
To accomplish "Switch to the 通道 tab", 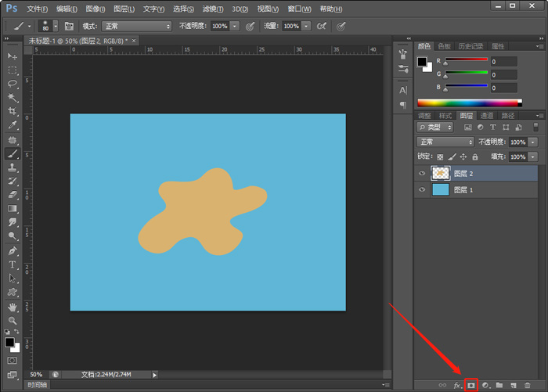I will coord(487,116).
